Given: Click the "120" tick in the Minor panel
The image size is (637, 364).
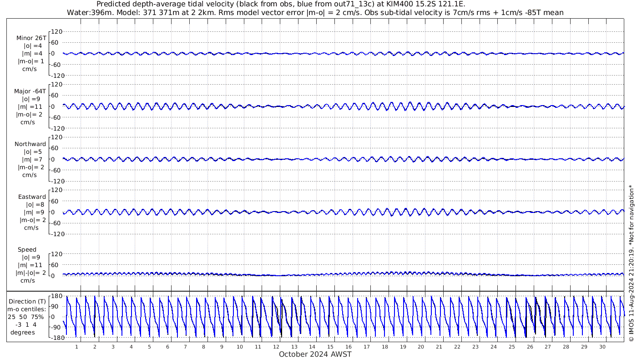Looking at the screenshot, I should pyautogui.click(x=56, y=32).
